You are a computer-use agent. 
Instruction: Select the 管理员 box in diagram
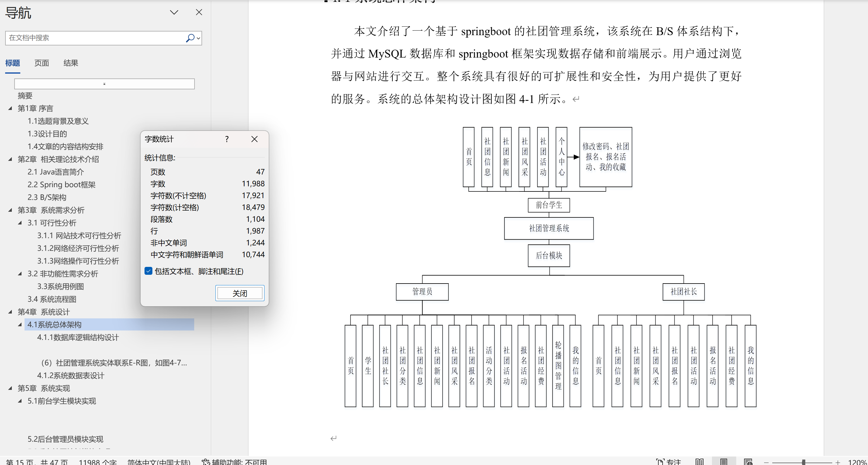tap(422, 291)
